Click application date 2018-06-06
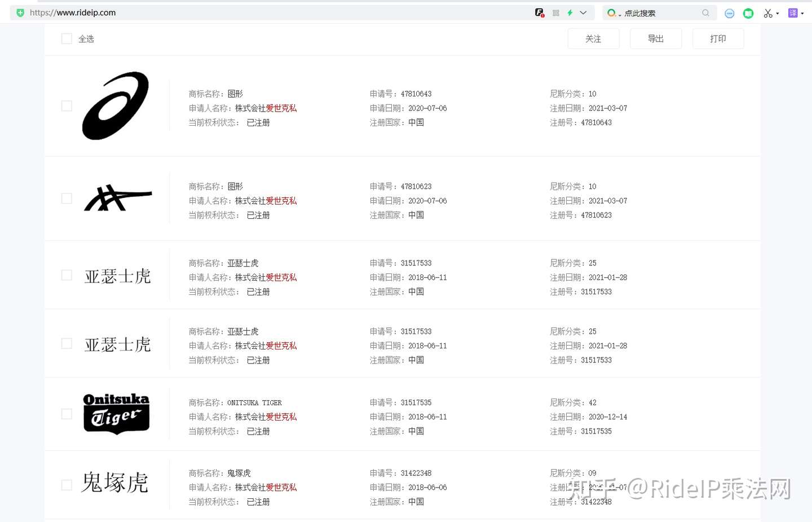This screenshot has height=522, width=812. click(427, 488)
